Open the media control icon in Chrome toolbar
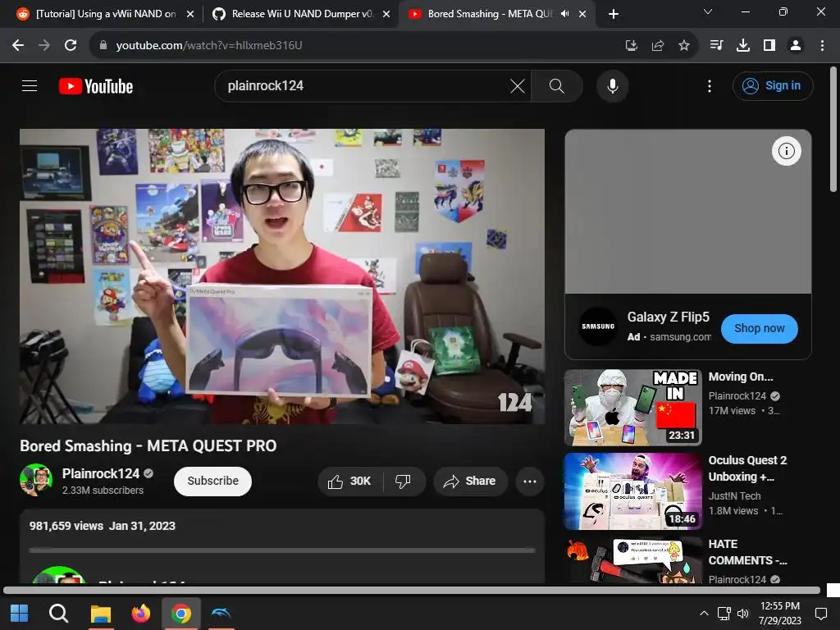Viewport: 840px width, 630px height. tap(716, 46)
